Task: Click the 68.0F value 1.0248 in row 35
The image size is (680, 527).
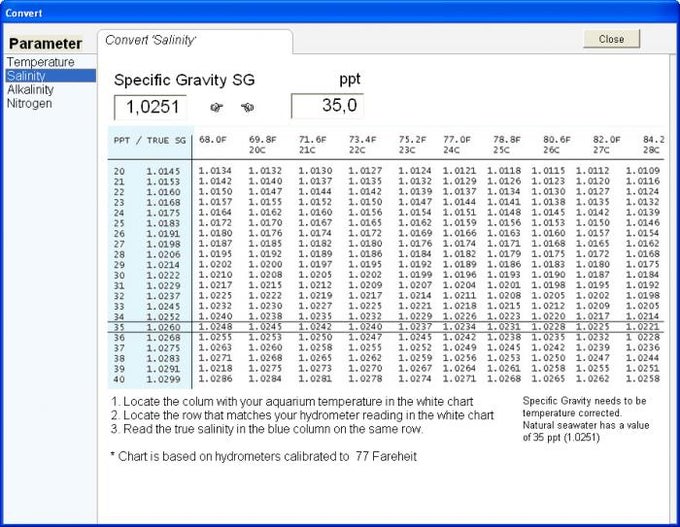Action: point(216,327)
